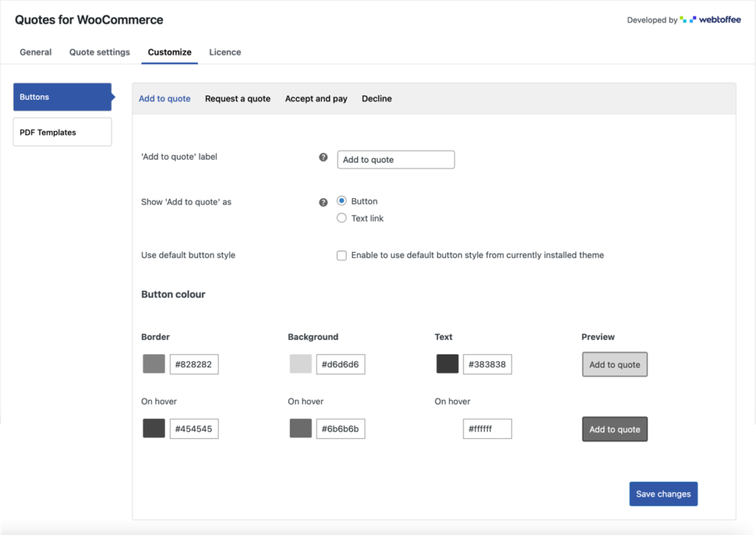This screenshot has width=756, height=535.
Task: Click the dark hover Add to quote preview button
Action: tap(615, 429)
